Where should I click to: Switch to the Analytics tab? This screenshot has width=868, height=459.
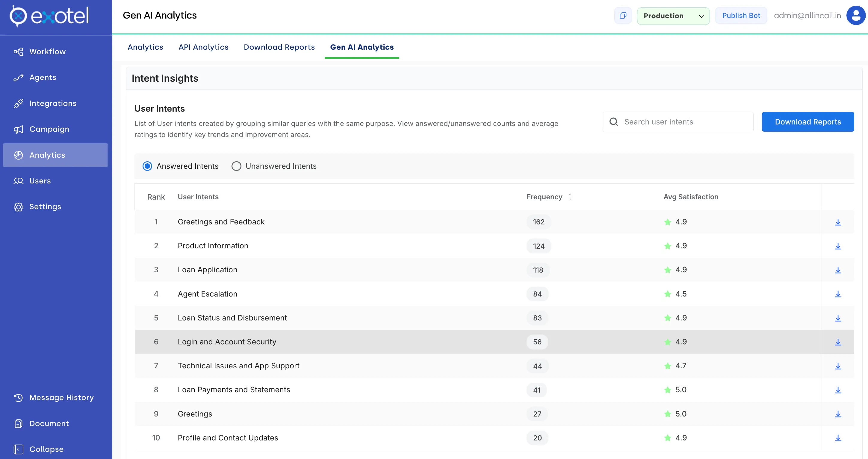pos(145,47)
